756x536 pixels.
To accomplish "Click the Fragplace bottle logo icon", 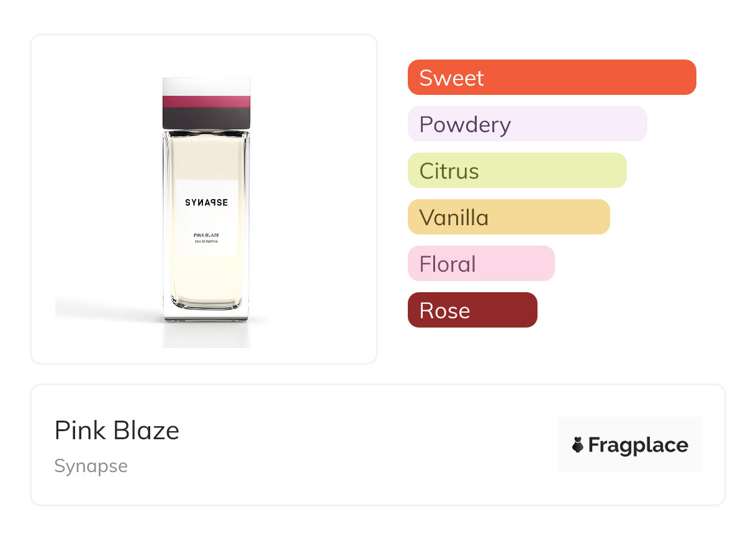I will (578, 445).
